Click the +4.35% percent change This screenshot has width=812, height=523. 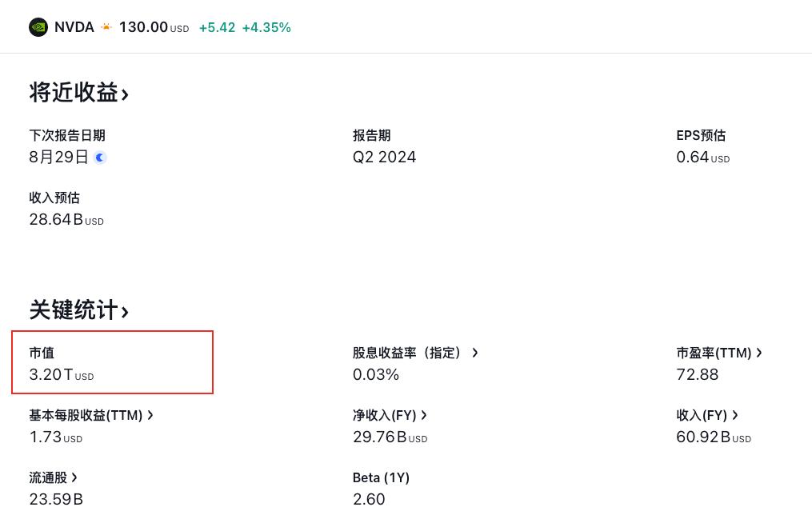pyautogui.click(x=266, y=27)
